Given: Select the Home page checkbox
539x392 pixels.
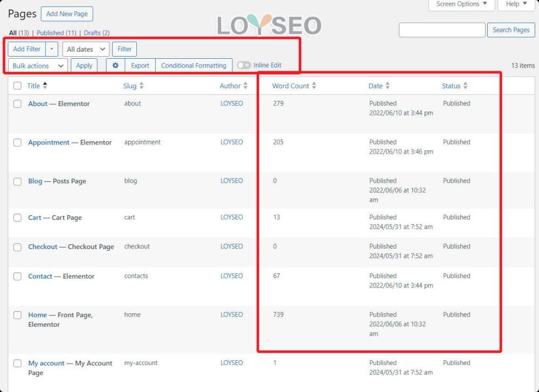Looking at the screenshot, I should point(17,315).
